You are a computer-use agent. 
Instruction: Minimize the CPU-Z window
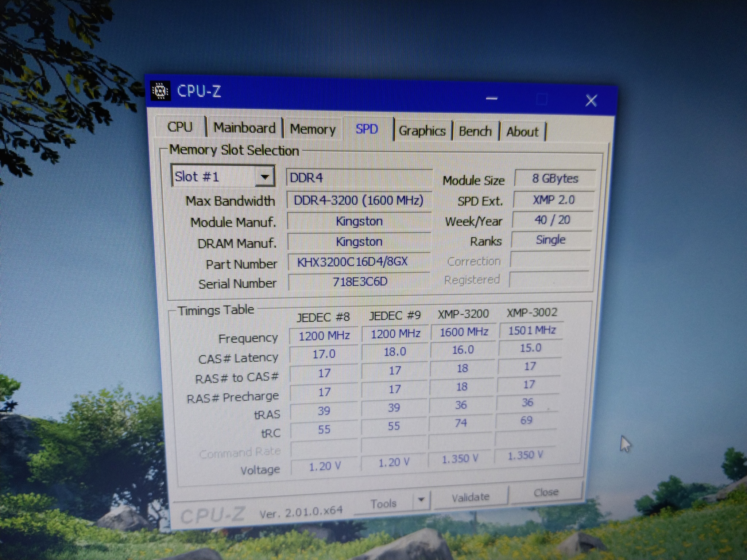click(x=492, y=98)
